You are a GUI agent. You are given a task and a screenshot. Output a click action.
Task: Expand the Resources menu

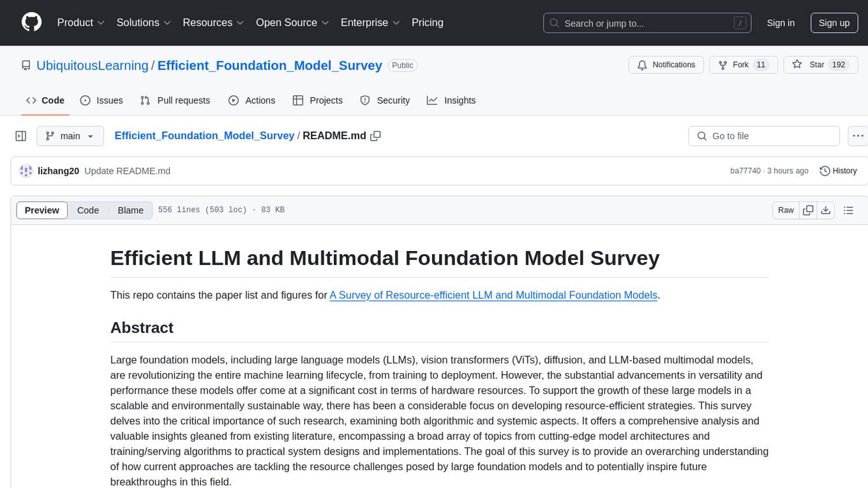[213, 22]
